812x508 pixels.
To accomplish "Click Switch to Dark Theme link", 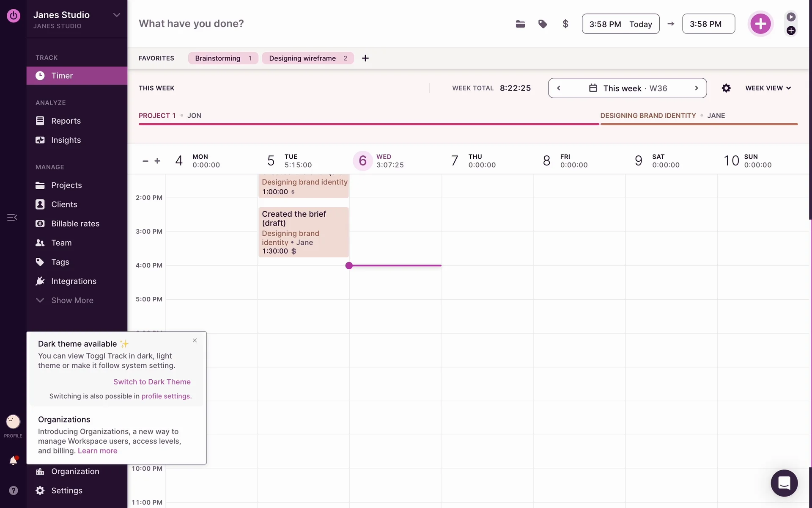I will pyautogui.click(x=152, y=382).
